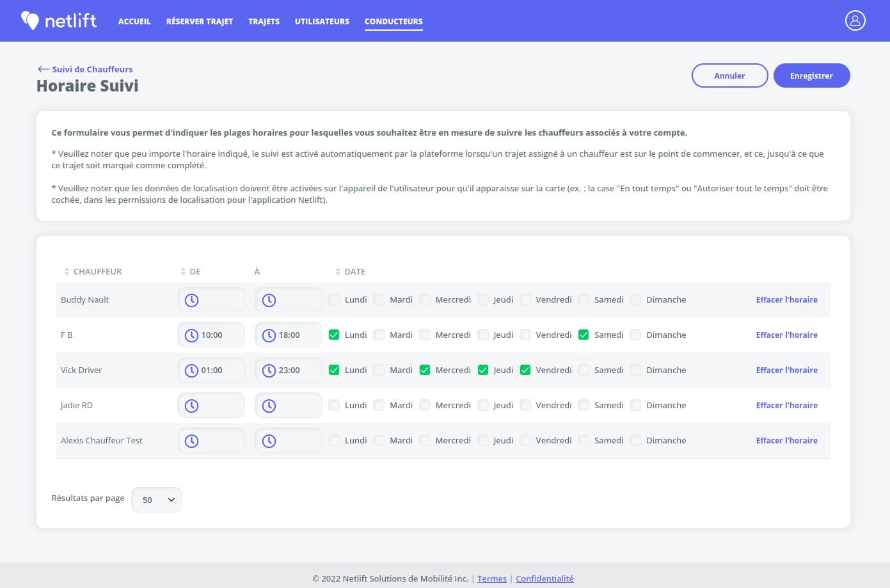Click the Netlift logo

(x=59, y=20)
